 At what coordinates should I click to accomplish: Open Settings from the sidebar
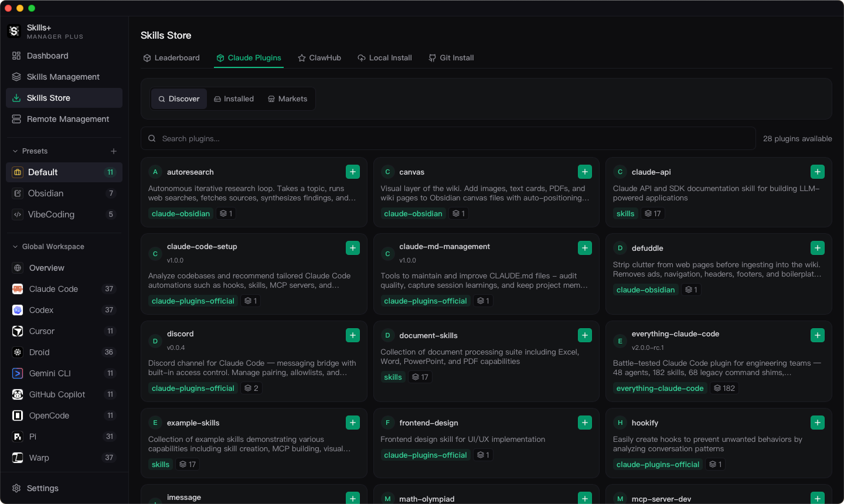tap(64, 488)
